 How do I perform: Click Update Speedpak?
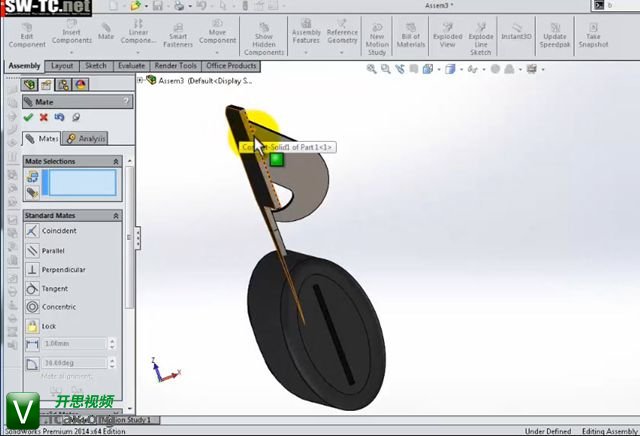coord(555,36)
